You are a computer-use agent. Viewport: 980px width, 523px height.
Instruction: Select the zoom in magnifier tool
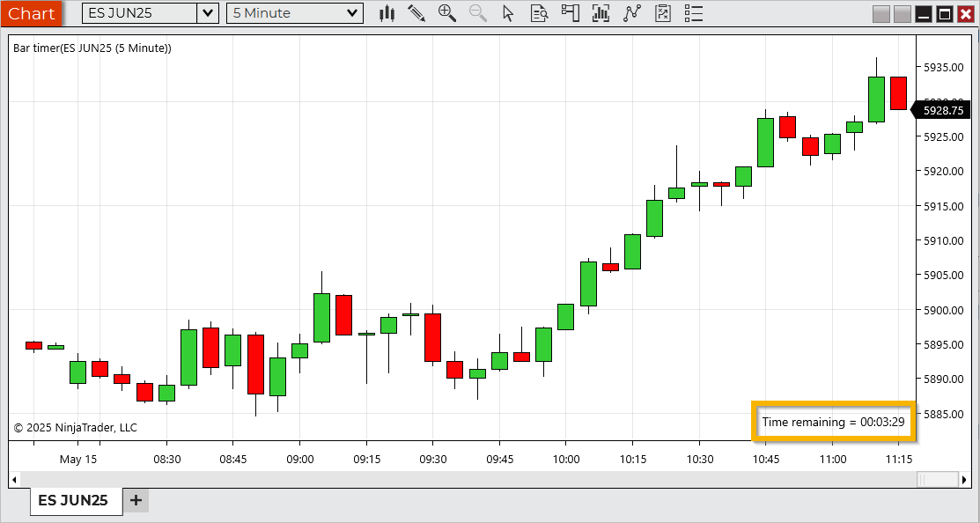447,13
